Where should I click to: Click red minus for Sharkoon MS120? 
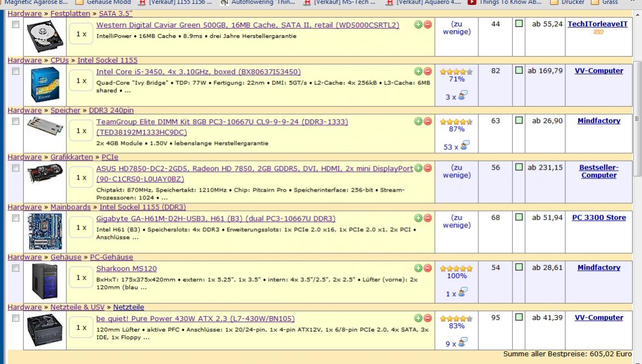click(x=427, y=268)
